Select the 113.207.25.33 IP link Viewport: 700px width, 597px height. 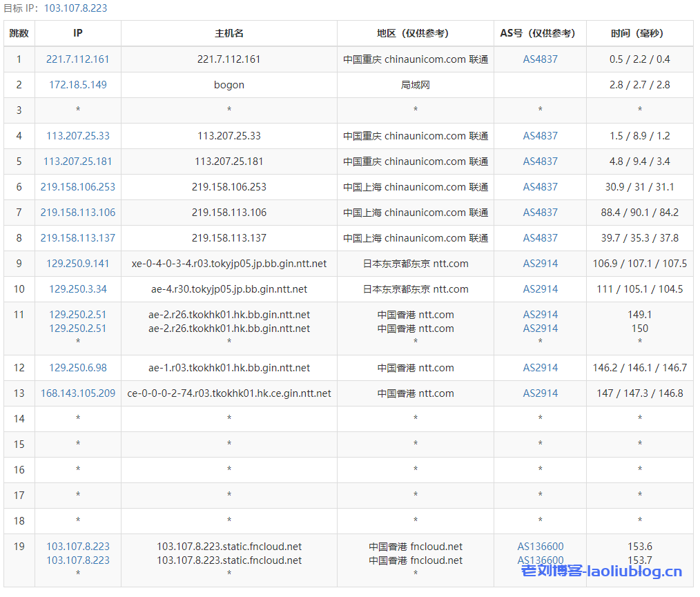(78, 136)
